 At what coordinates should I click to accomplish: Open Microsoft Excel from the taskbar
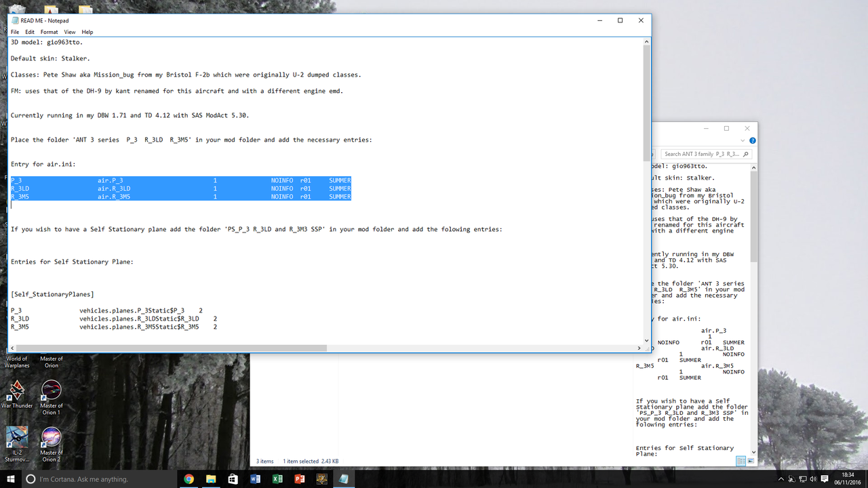click(x=277, y=479)
